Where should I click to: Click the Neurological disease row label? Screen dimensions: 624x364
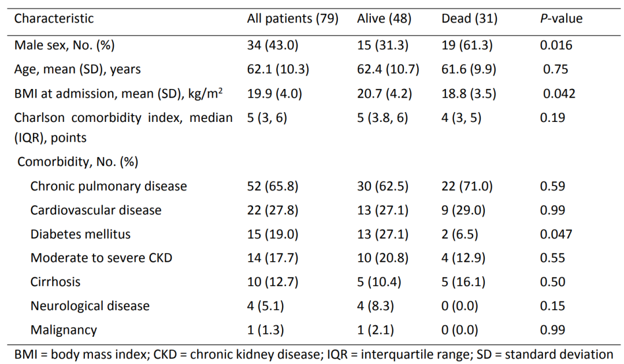tap(90, 306)
